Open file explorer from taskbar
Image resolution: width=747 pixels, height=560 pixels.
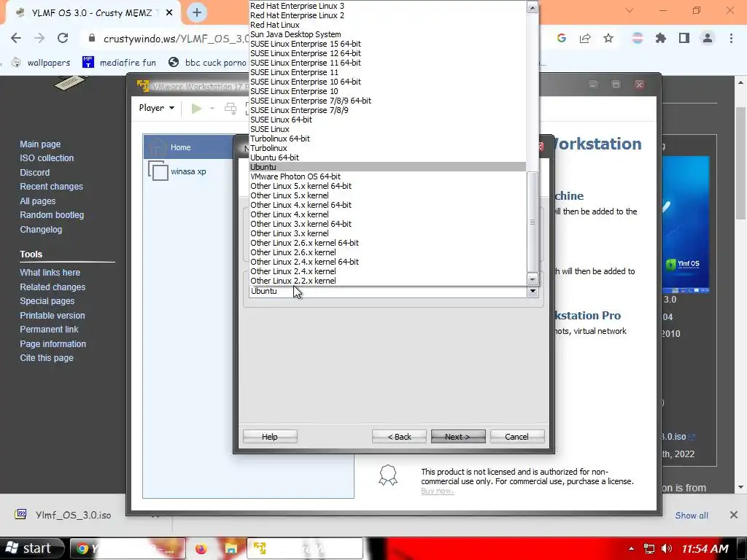coord(231,548)
